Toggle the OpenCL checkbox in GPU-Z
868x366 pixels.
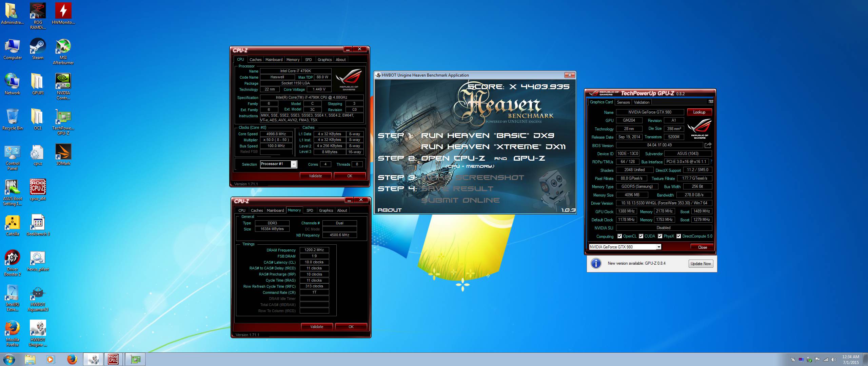620,236
